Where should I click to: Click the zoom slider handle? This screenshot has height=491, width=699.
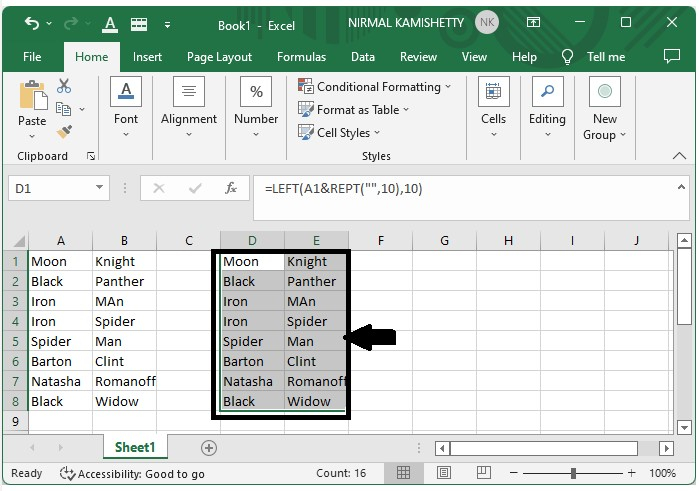pyautogui.click(x=573, y=473)
